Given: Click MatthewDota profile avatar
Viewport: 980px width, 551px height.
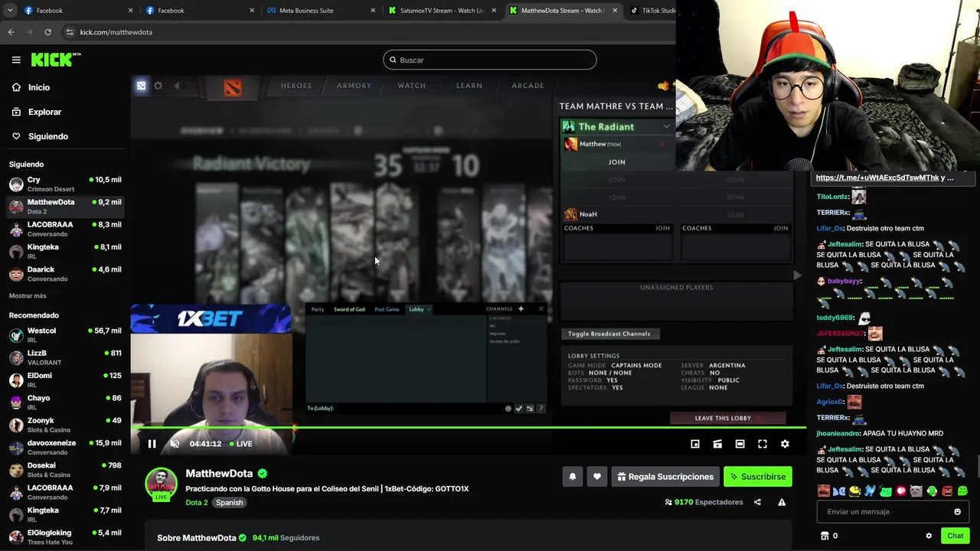Looking at the screenshot, I should 161,483.
